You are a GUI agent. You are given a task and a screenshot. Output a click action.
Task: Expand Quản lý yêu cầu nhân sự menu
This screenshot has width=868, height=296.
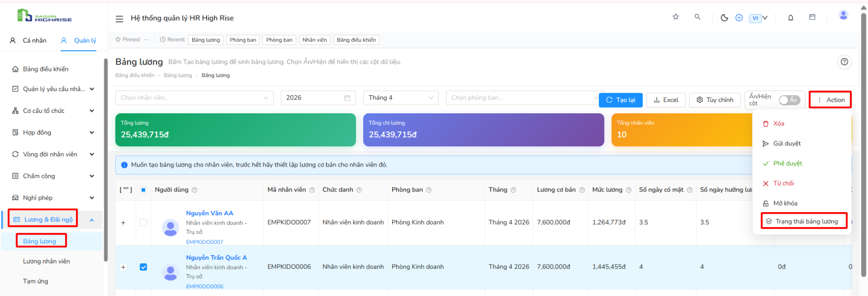(53, 89)
